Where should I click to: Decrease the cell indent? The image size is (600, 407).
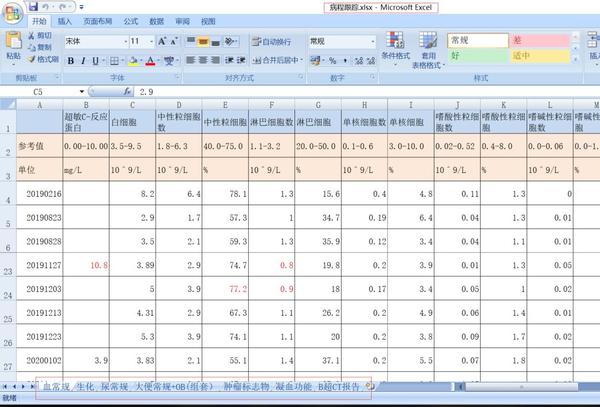coord(229,60)
